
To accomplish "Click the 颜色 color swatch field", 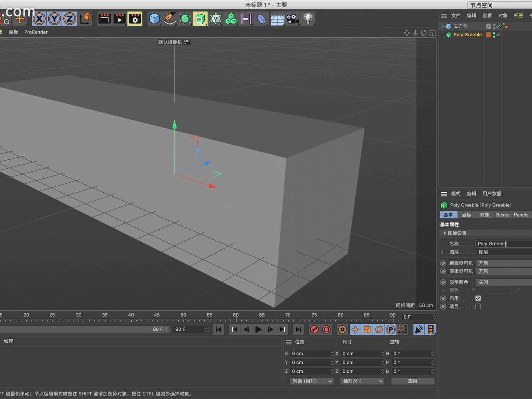I will 493,290.
